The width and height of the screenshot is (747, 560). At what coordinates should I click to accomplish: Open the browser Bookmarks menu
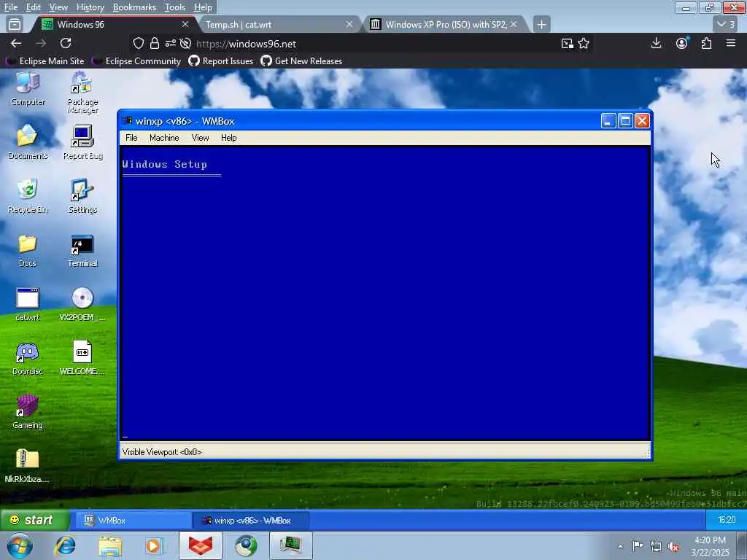tap(134, 7)
